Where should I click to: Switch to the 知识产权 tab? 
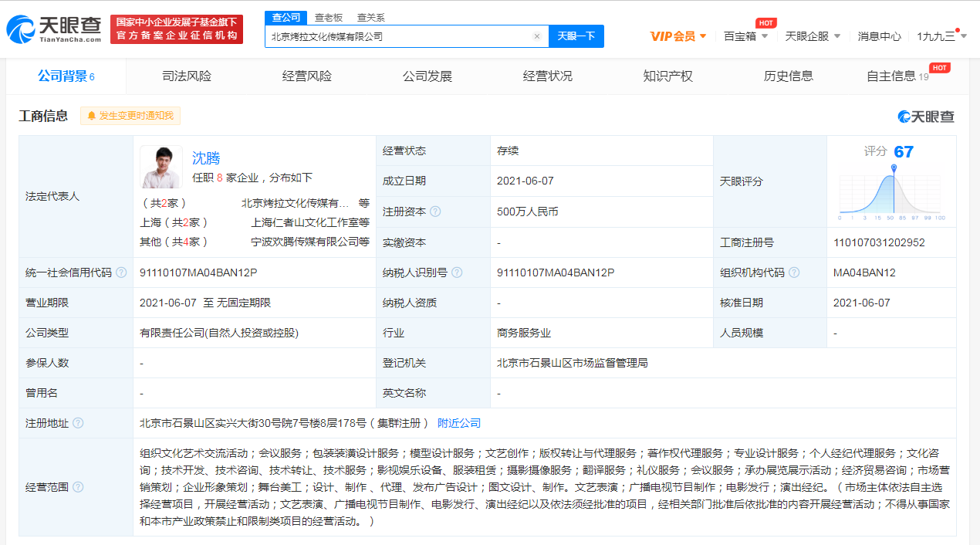[668, 76]
